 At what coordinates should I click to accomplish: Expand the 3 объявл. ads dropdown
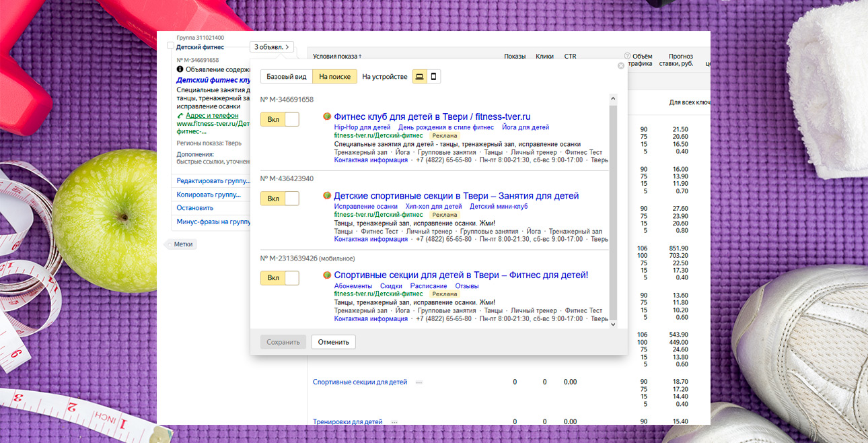pos(272,47)
